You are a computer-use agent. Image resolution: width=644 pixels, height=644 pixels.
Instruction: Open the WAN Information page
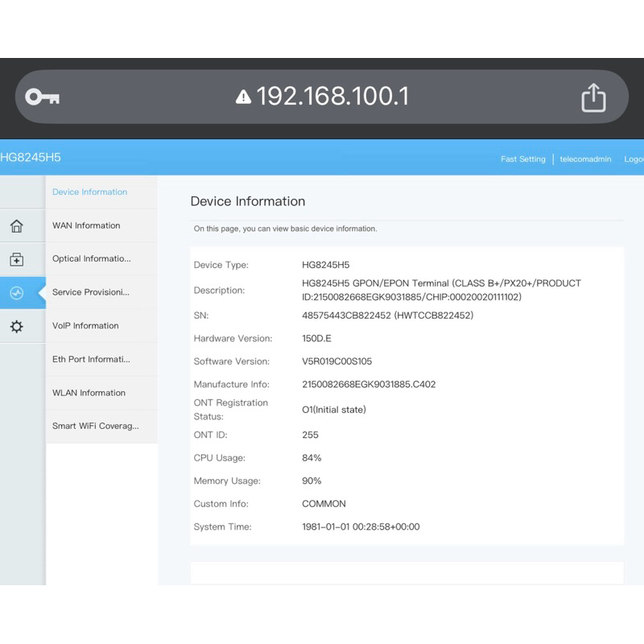[x=86, y=226]
